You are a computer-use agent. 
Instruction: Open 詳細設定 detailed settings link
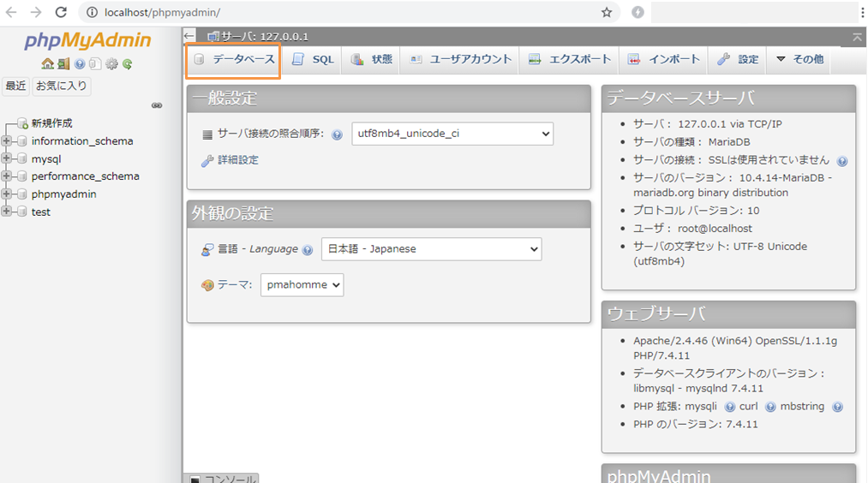238,160
